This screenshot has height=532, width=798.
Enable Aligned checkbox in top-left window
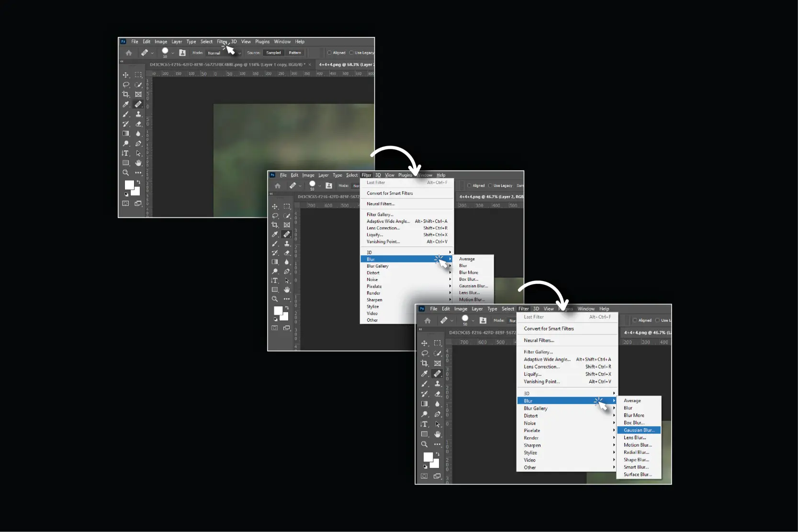[329, 53]
